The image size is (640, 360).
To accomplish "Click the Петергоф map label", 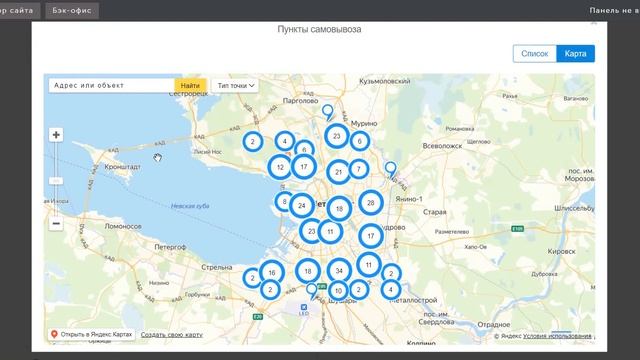I will tap(170, 247).
